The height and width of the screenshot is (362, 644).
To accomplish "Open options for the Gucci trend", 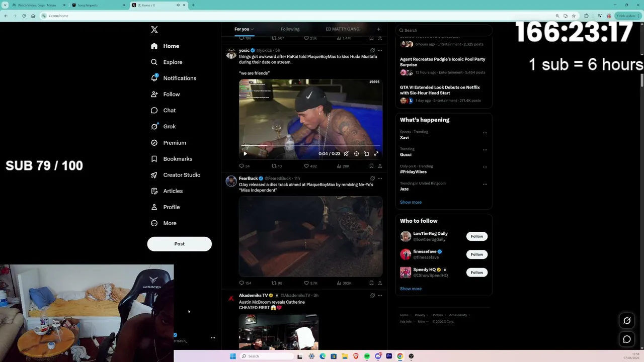I will [485, 150].
